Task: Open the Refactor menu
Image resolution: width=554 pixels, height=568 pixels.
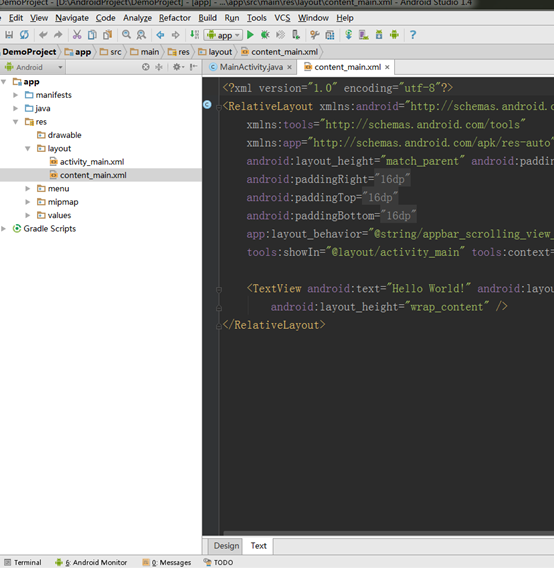Action: [175, 18]
